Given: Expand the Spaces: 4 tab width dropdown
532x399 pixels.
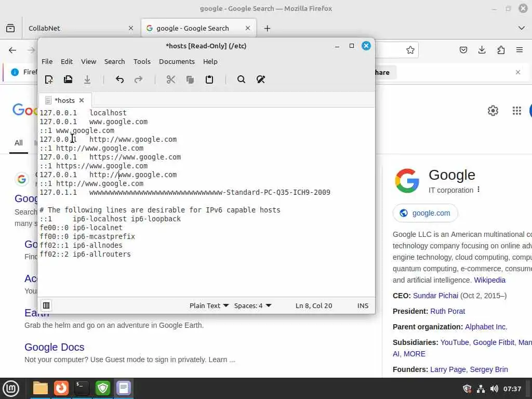Looking at the screenshot, I should (x=253, y=305).
